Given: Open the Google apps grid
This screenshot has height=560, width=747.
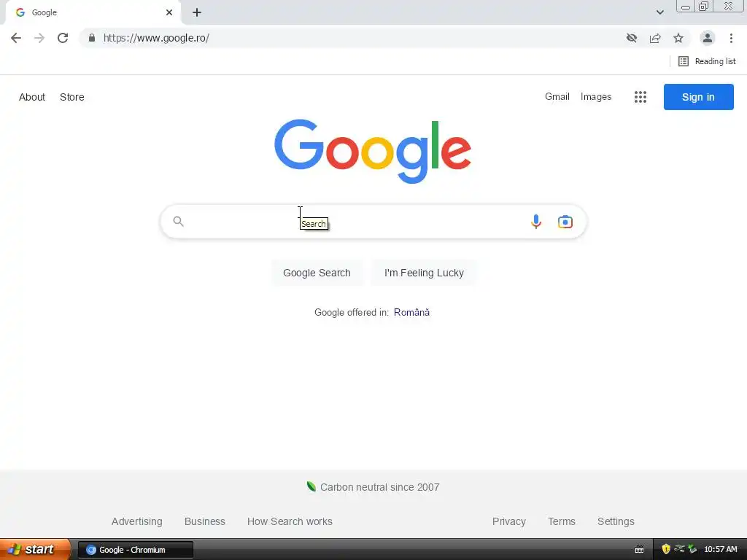Looking at the screenshot, I should (x=640, y=97).
